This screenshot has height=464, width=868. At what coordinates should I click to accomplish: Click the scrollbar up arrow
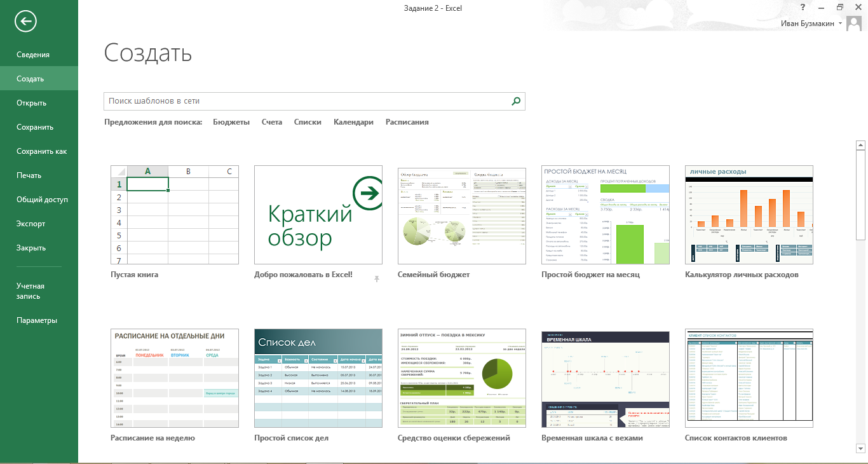tap(861, 145)
